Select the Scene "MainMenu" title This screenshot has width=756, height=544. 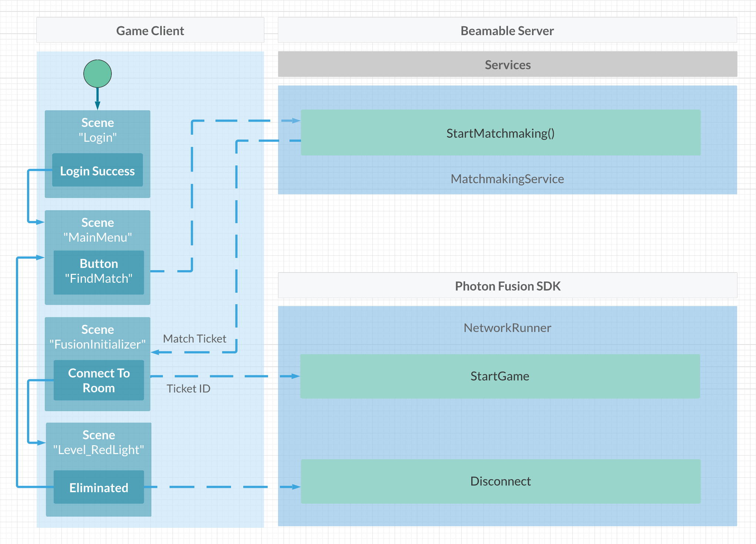(97, 230)
